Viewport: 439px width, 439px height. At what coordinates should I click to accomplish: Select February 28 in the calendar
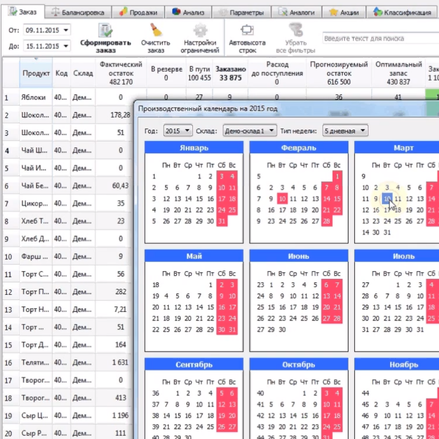[x=326, y=221]
